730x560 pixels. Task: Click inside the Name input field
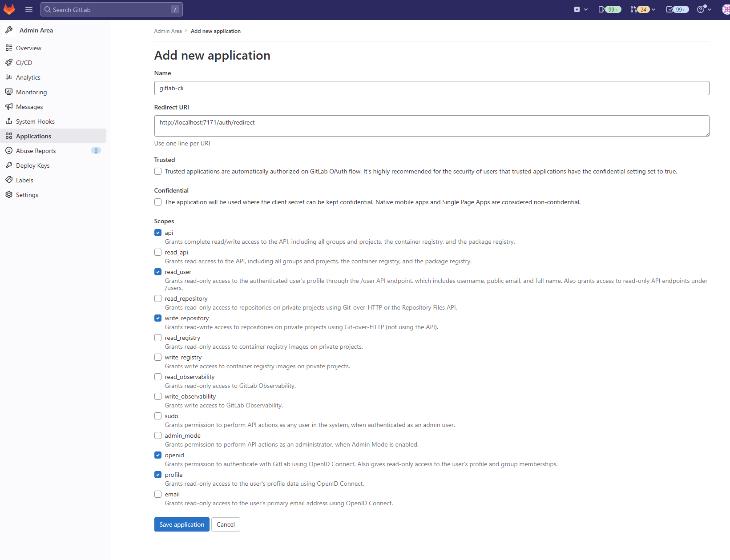pyautogui.click(x=432, y=88)
